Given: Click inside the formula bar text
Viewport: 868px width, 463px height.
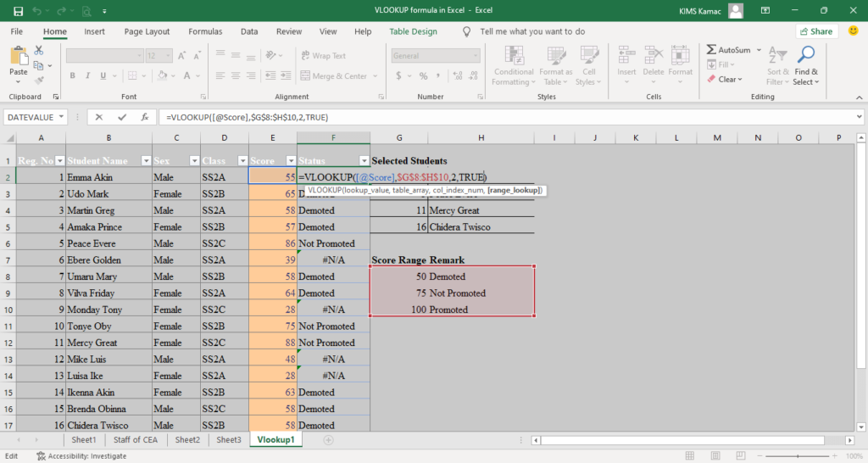Looking at the screenshot, I should 247,117.
